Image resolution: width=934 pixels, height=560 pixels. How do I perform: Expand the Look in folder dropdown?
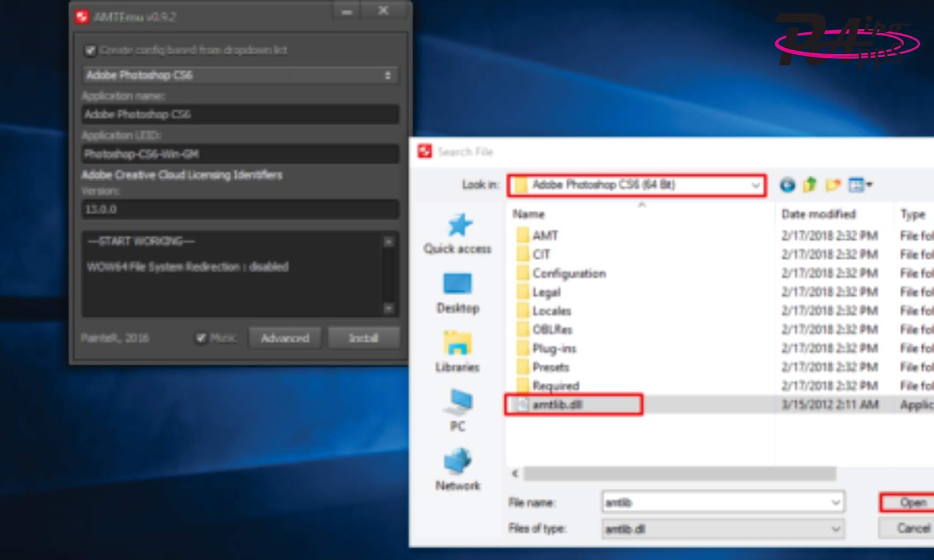[x=756, y=185]
